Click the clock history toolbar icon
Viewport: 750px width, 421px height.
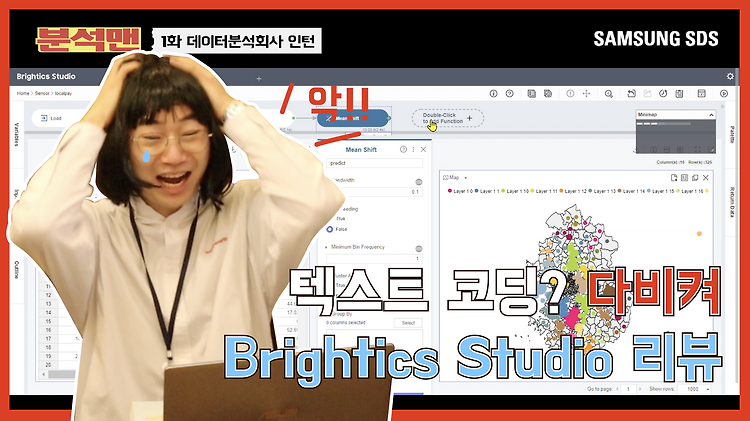click(x=663, y=94)
